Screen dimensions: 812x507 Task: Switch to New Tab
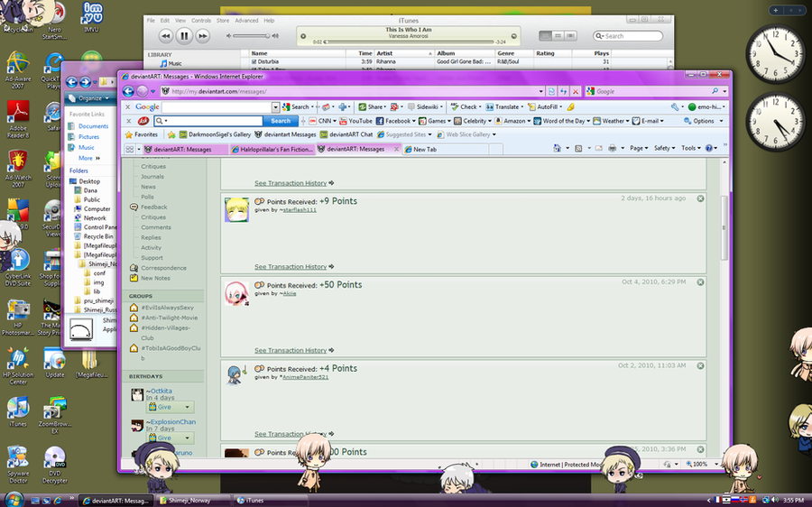446,149
